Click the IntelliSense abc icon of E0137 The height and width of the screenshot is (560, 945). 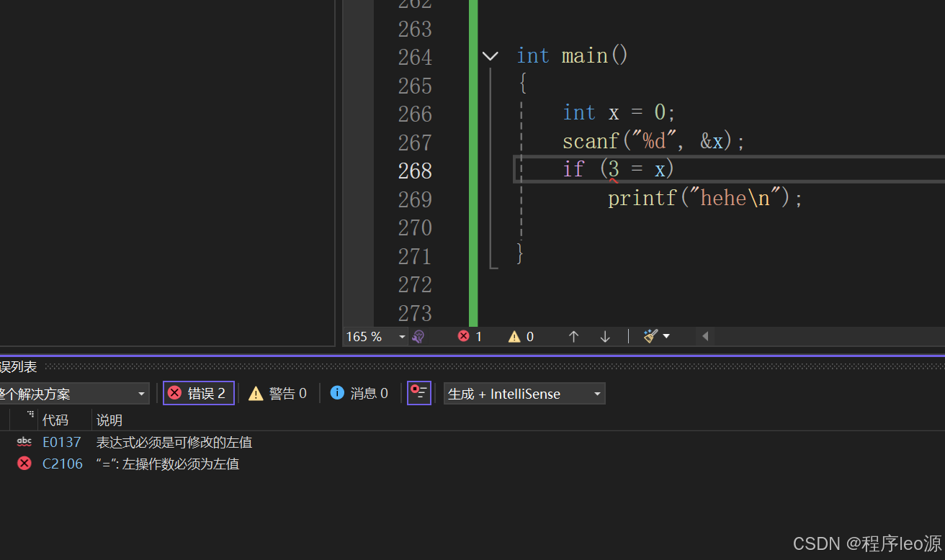point(24,442)
